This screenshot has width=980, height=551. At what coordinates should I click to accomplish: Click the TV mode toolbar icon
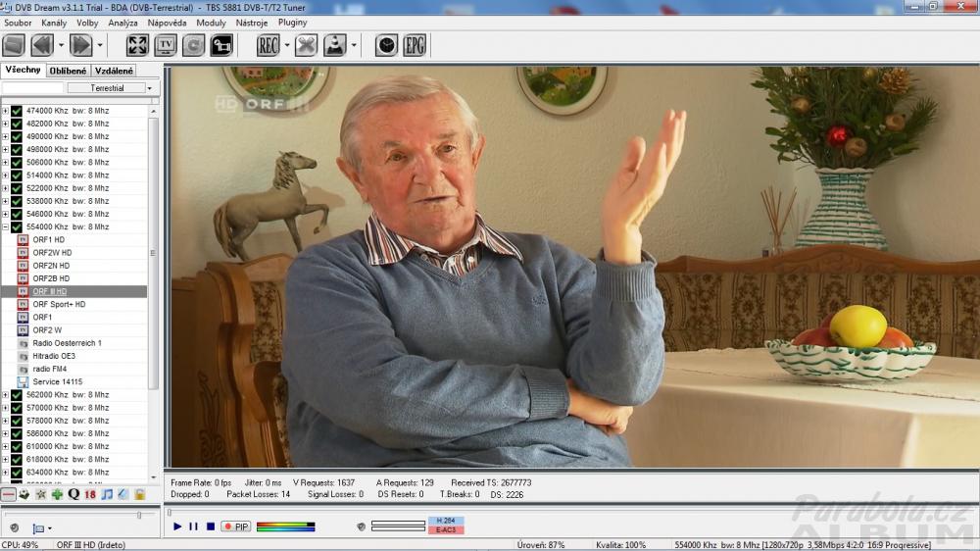coord(166,45)
